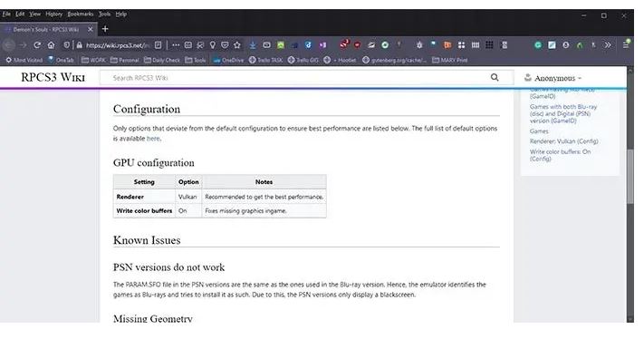Screen dimensions: 644x339
Task: Open sidebar 'Write color buffers: On' link
Action: coord(560,155)
